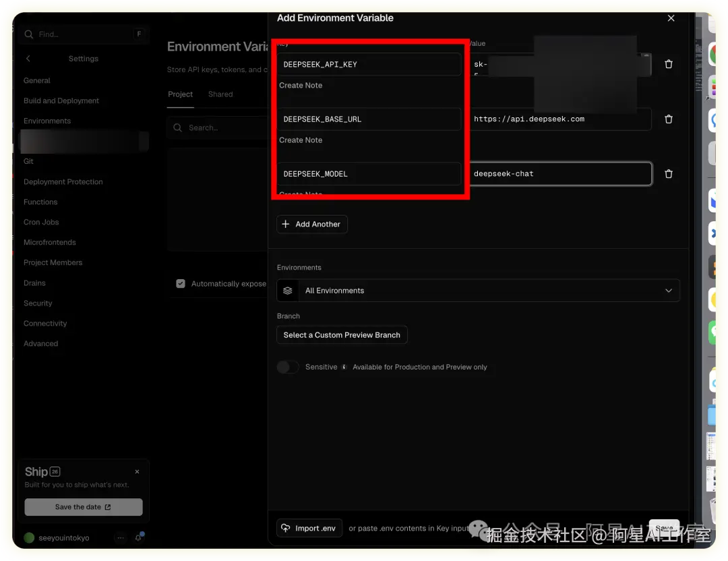The image size is (728, 561).
Task: Click the magnifier icon in Find box
Action: click(x=29, y=34)
